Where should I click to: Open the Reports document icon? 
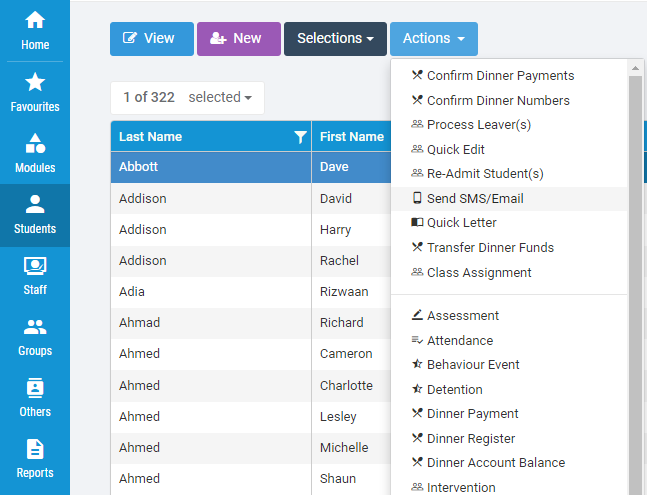click(35, 449)
